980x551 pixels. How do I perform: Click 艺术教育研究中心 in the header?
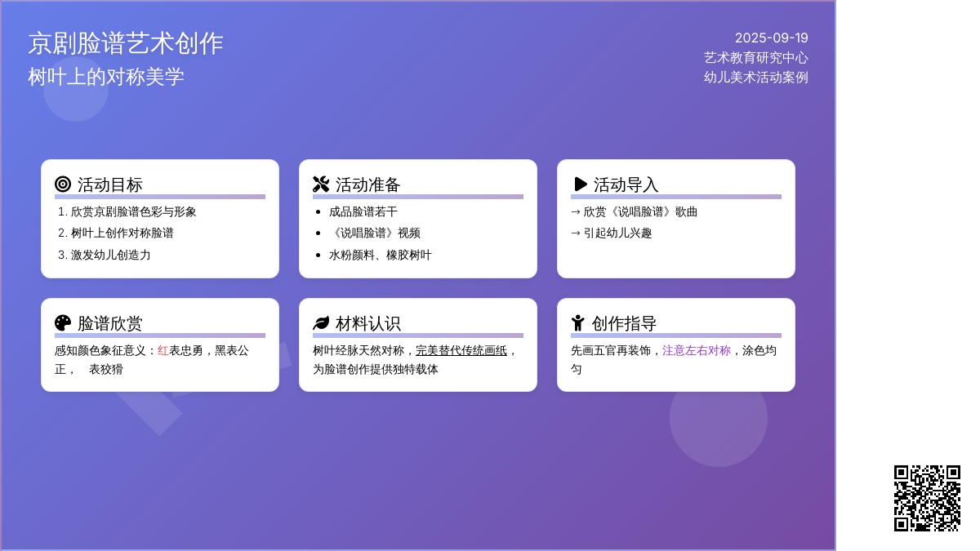(x=755, y=57)
